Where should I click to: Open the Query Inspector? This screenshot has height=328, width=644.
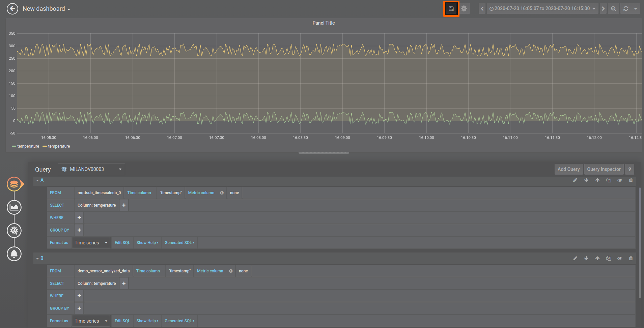(604, 169)
